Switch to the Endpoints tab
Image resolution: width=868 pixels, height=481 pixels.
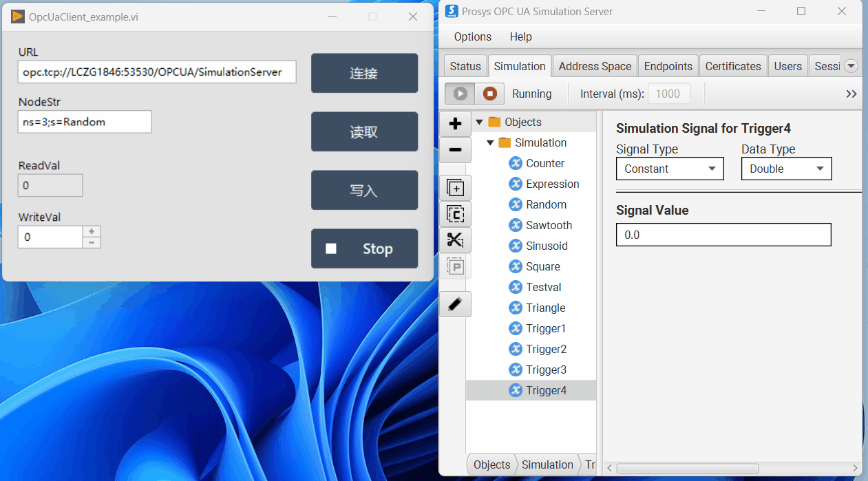(668, 66)
